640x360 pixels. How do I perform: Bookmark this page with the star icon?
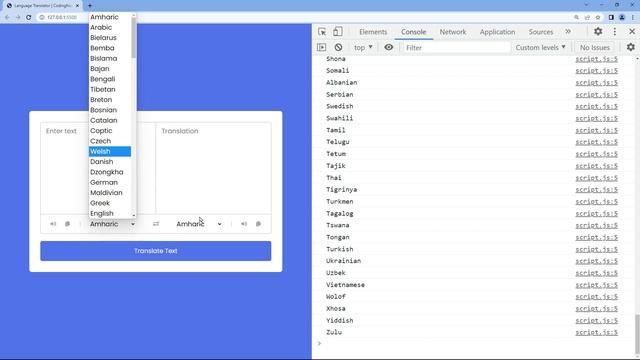(598, 17)
